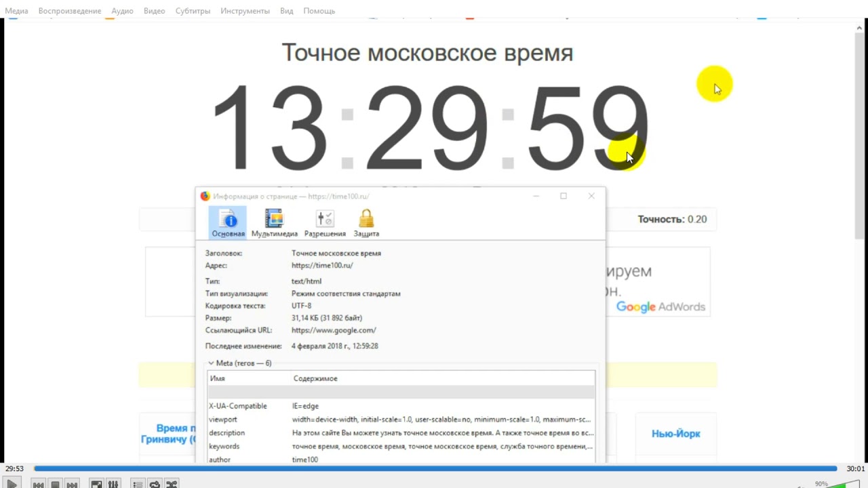Show VLC extended settings

(x=113, y=484)
